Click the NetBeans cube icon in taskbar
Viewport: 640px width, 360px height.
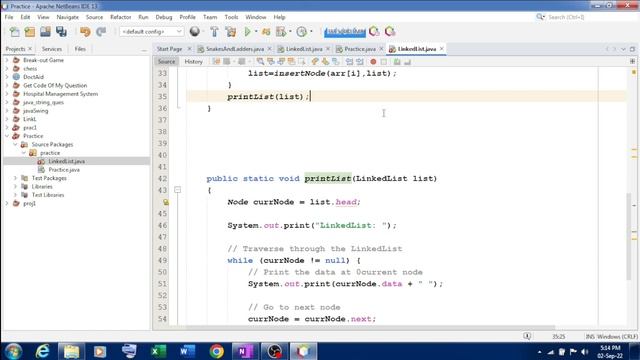[303, 351]
